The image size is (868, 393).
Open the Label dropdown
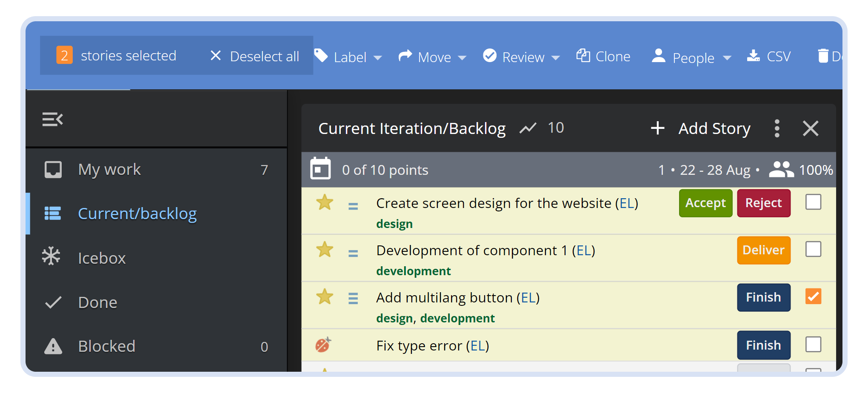tap(348, 57)
